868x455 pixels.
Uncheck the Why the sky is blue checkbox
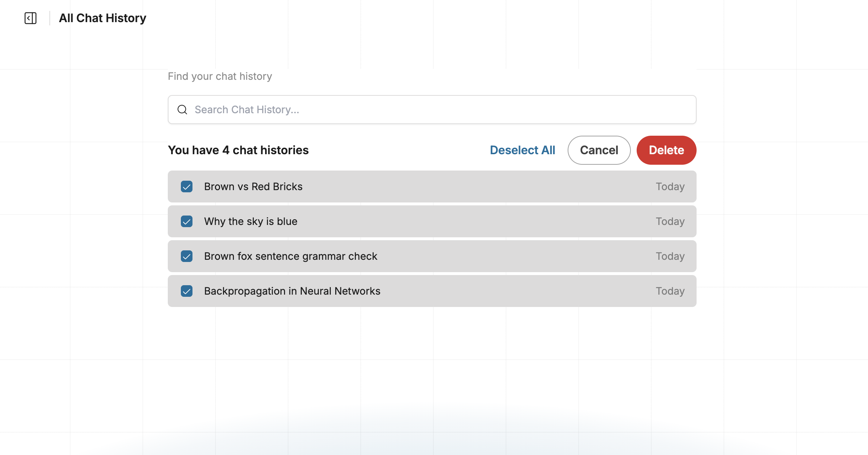coord(187,221)
